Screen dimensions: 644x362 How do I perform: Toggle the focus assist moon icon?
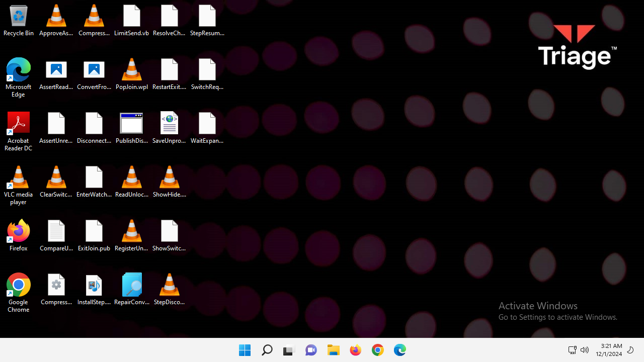click(630, 350)
